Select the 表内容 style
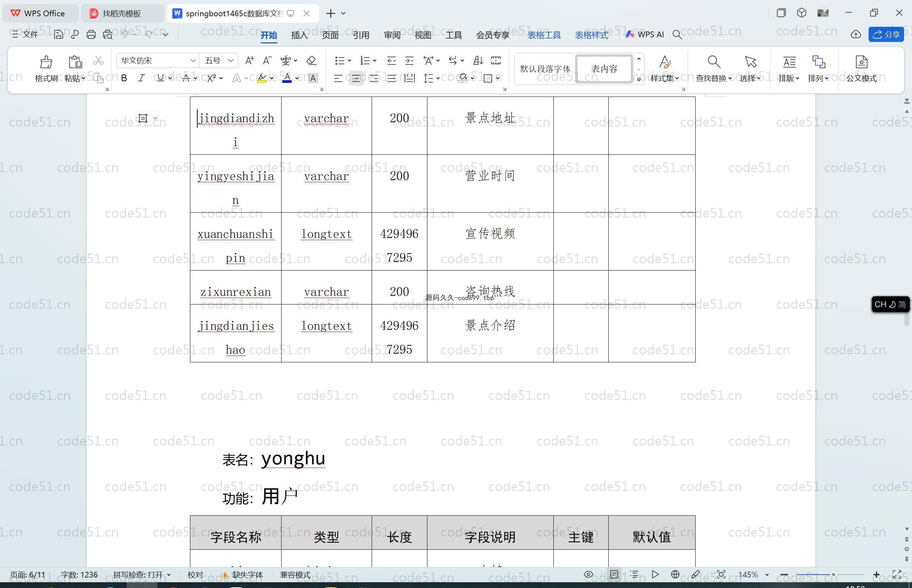Viewport: 912px width, 588px height. 604,69
